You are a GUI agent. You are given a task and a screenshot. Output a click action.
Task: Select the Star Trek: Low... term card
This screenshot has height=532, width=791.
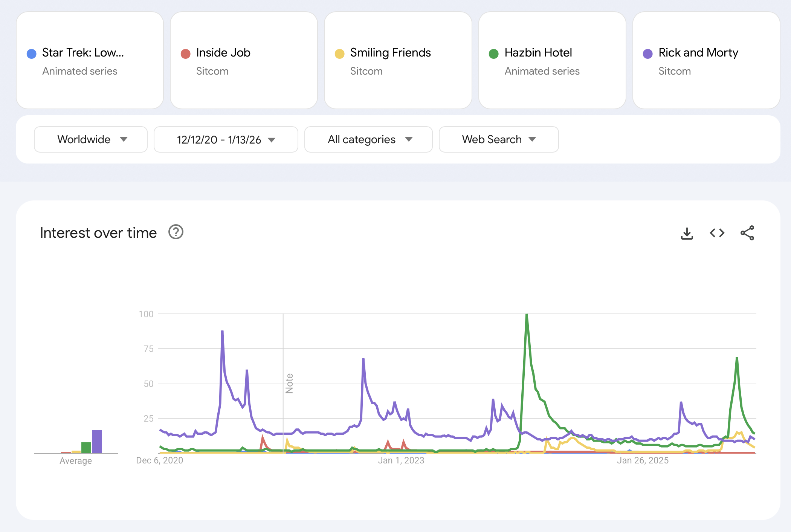[x=90, y=60]
